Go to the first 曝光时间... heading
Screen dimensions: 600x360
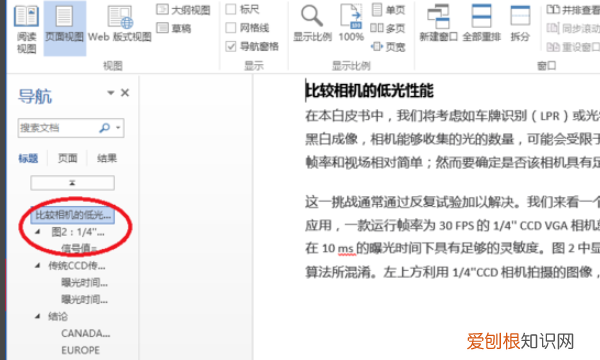pos(85,282)
